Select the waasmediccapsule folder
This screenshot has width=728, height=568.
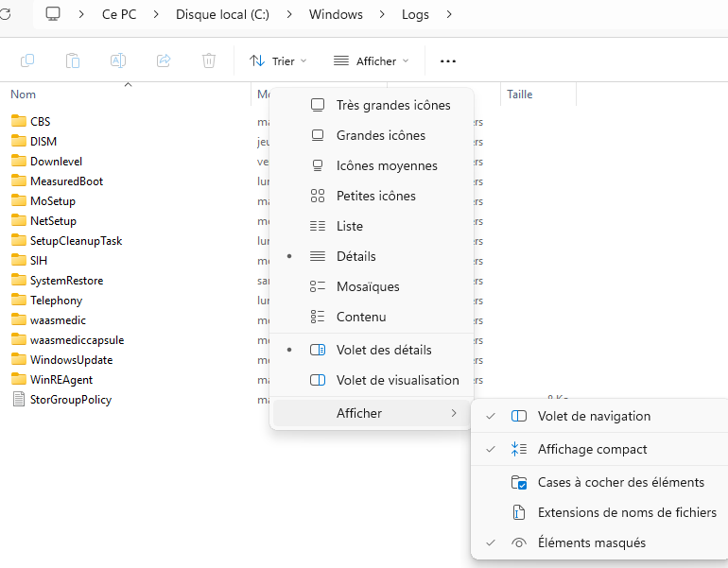point(67,340)
